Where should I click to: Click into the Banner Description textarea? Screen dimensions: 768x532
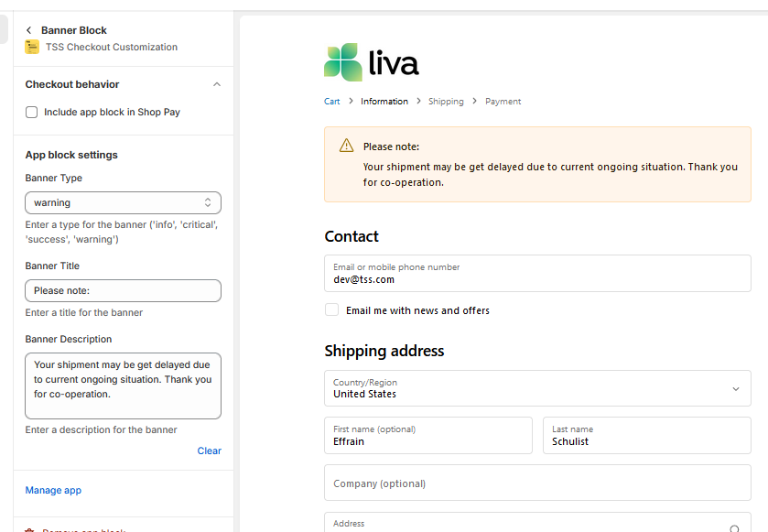click(123, 385)
